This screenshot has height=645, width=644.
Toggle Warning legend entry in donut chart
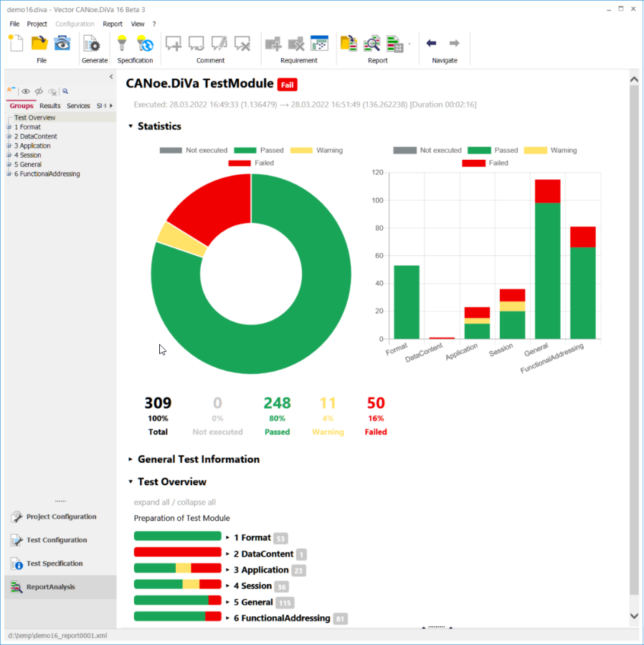[x=316, y=150]
